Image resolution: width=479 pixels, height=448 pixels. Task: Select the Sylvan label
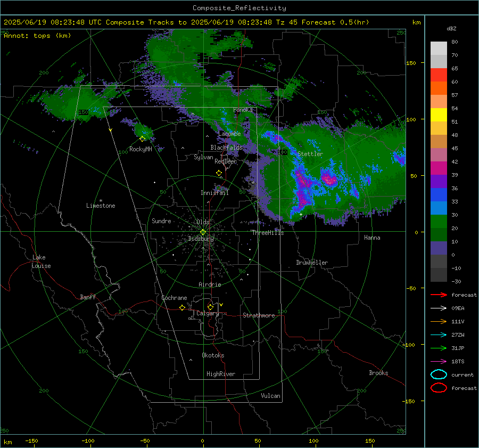point(203,157)
